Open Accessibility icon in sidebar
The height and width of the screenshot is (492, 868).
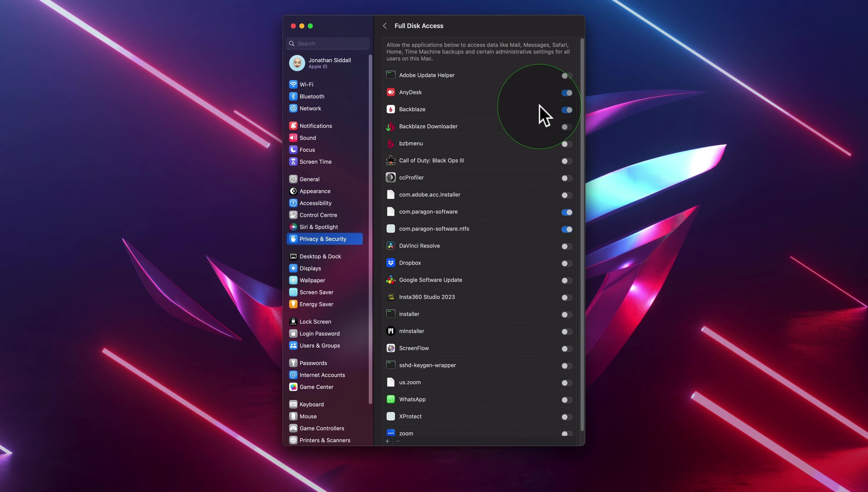pyautogui.click(x=293, y=203)
